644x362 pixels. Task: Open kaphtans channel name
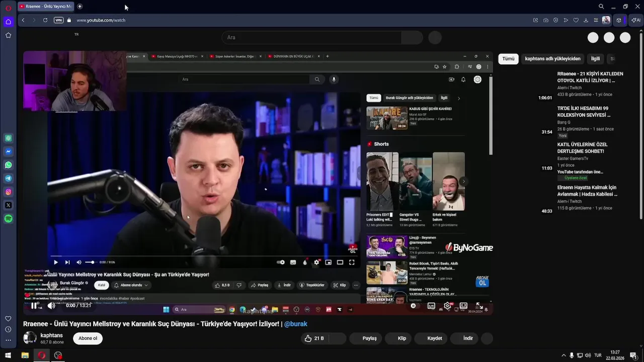[51, 335]
